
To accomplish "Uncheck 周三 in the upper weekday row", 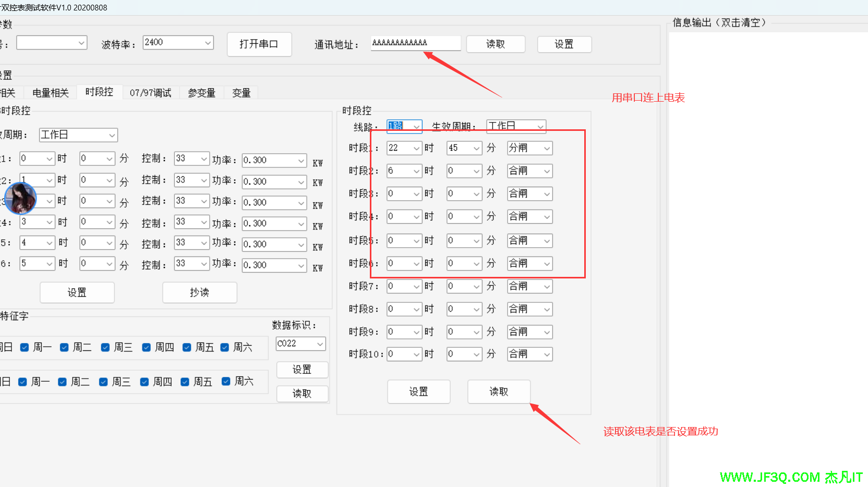I will point(105,347).
